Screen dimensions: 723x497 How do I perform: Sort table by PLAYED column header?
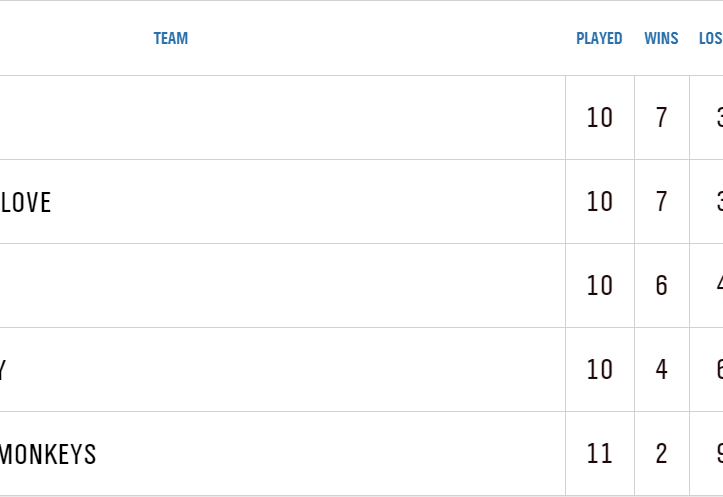(x=599, y=39)
